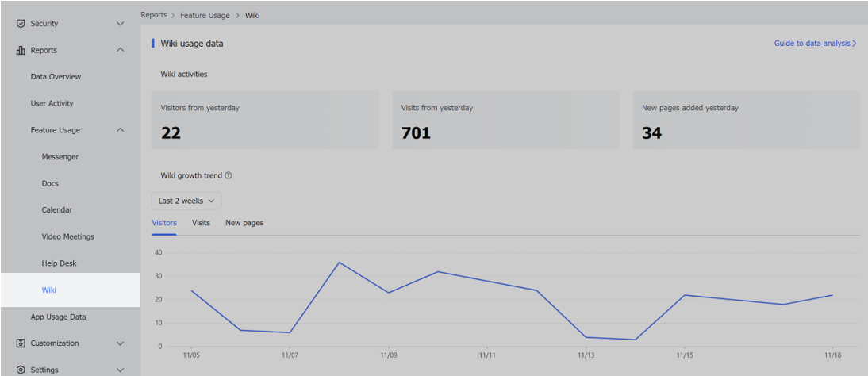Click the Customization sidebar icon
This screenshot has height=376, width=868.
(21, 343)
